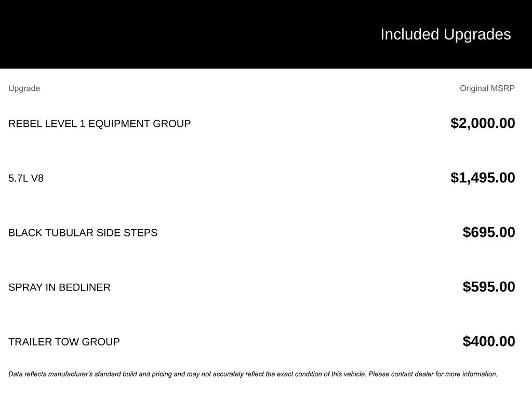
Task: Click the Included Upgrades heading
Action: [445, 34]
